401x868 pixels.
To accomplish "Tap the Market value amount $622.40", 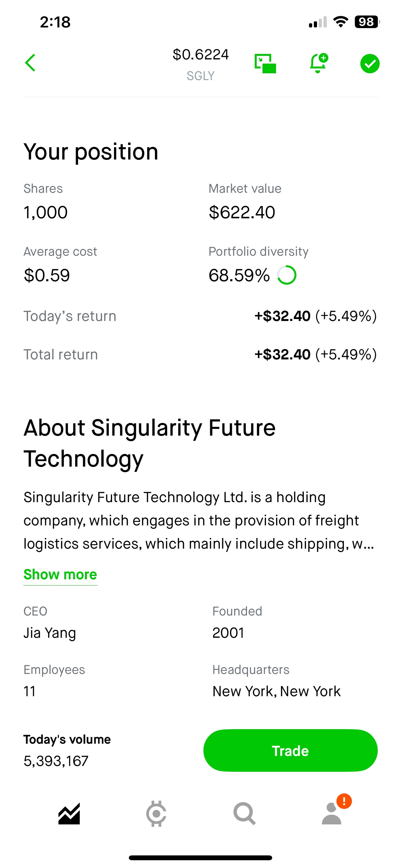I will [x=242, y=212].
